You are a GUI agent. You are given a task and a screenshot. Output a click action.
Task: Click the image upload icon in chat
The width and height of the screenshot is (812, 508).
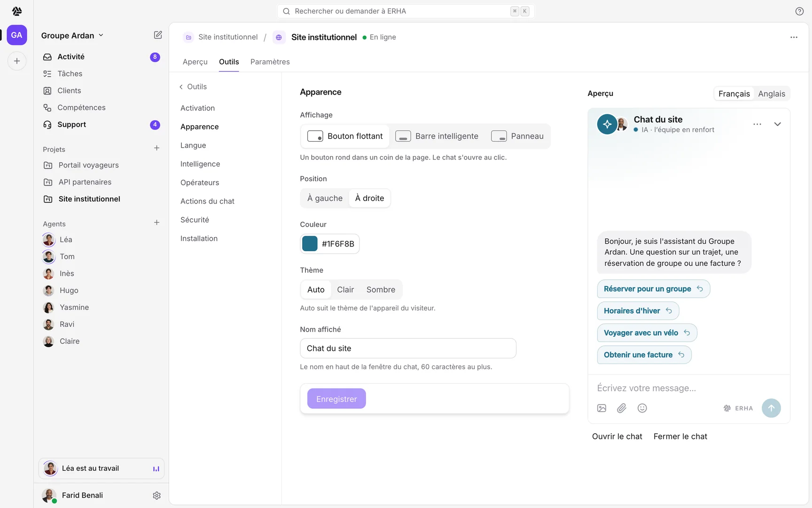(x=601, y=408)
